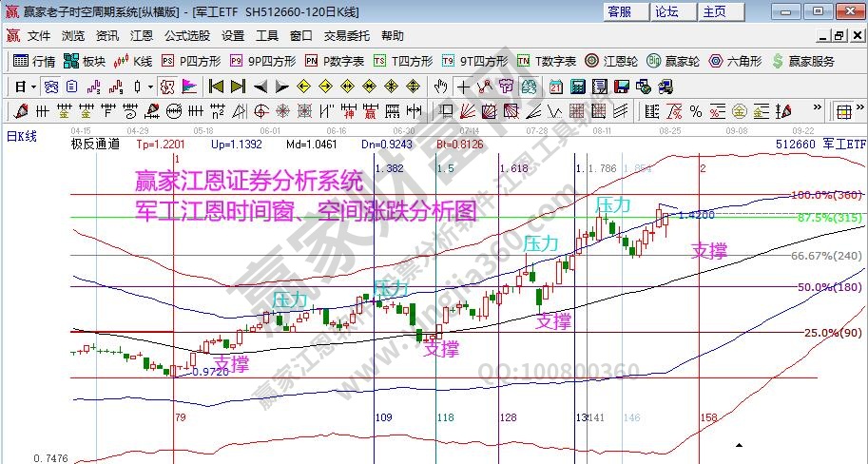The width and height of the screenshot is (868, 464).
Task: Switch to the K线 chart view
Action: 133,61
